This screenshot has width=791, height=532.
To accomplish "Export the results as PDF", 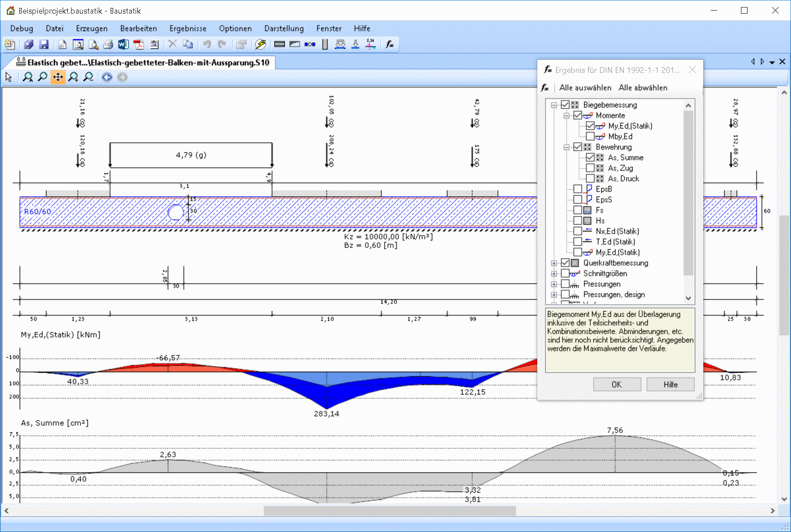I will (138, 44).
